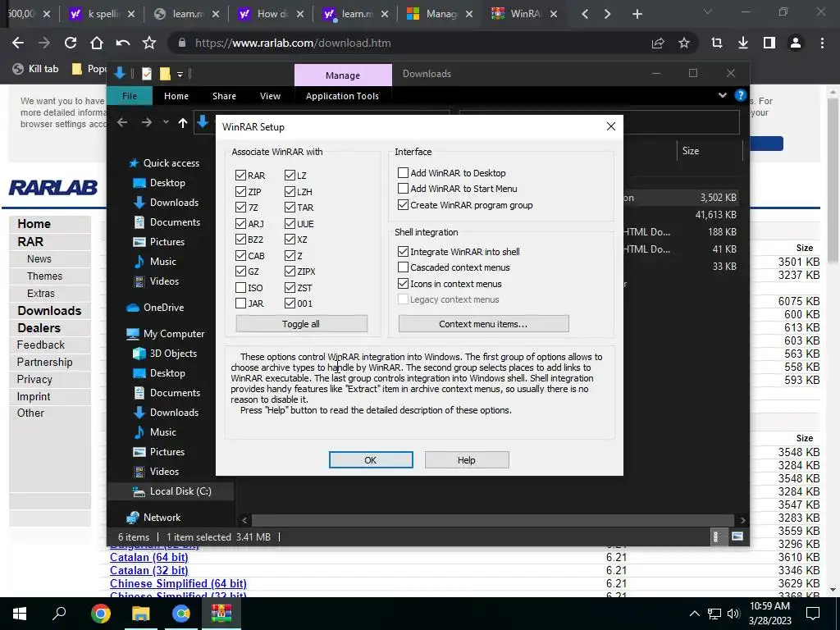Open File Explorer from the taskbar
This screenshot has width=840, height=630.
pyautogui.click(x=141, y=614)
